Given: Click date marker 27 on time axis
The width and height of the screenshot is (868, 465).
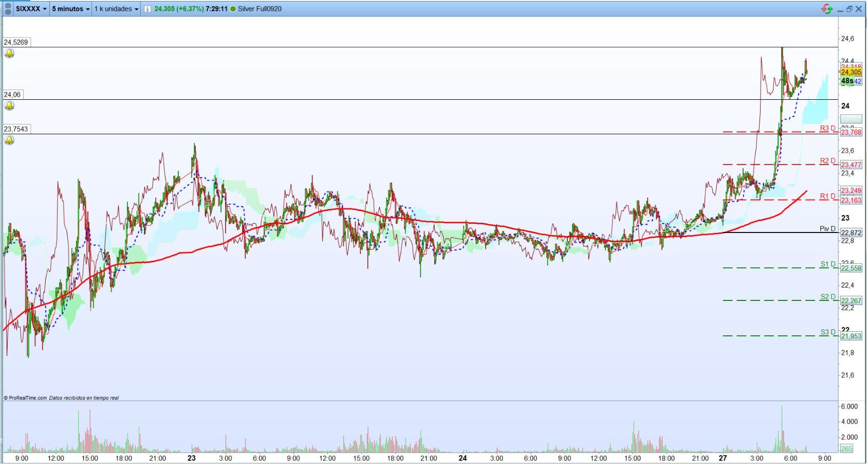Looking at the screenshot, I should [x=723, y=458].
